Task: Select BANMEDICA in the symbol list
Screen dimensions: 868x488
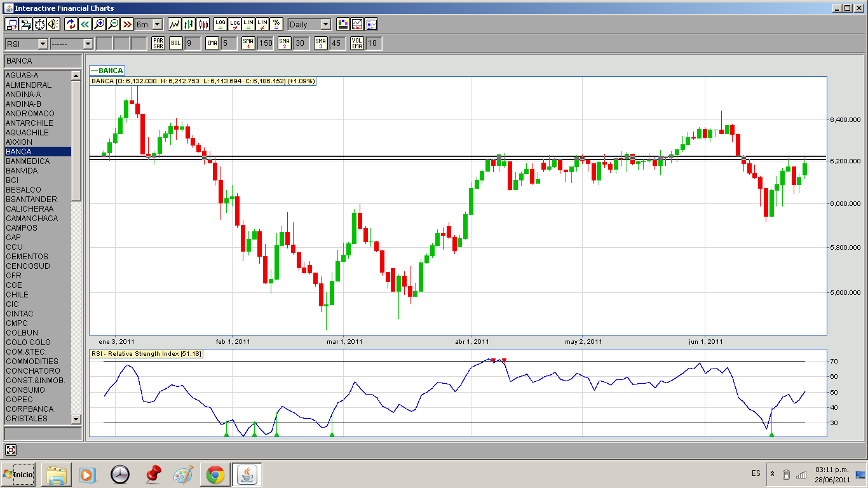Action: [x=38, y=161]
